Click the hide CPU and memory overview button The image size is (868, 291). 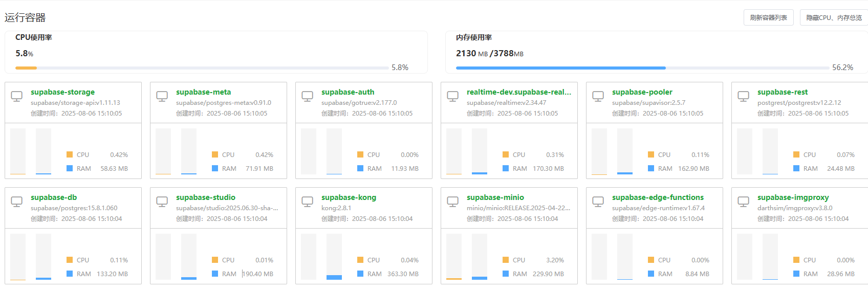(x=834, y=17)
